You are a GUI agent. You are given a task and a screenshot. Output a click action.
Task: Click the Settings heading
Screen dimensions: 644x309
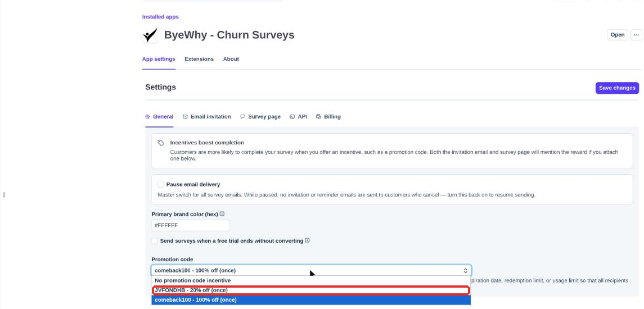click(x=161, y=87)
